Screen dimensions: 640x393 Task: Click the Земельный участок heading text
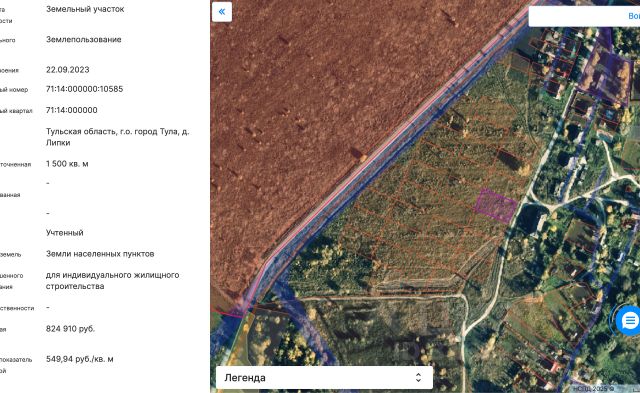coord(85,9)
